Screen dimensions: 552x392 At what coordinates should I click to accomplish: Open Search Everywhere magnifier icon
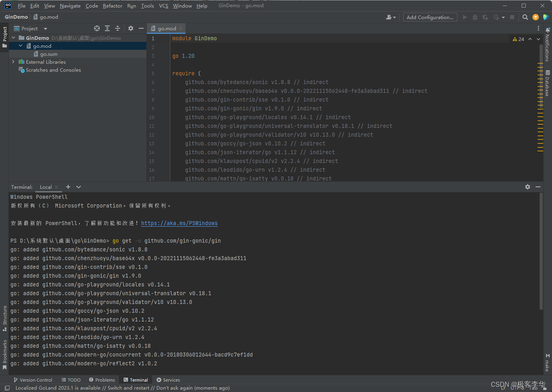(x=525, y=17)
